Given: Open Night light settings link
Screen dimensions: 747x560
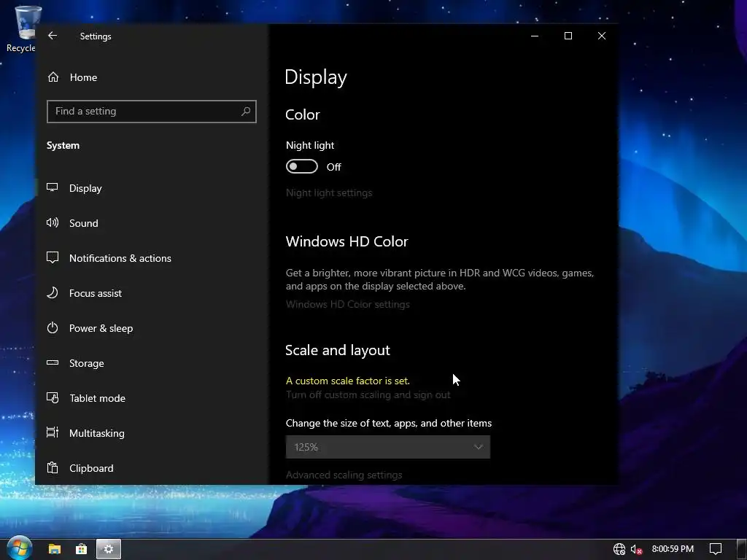Looking at the screenshot, I should 329,192.
